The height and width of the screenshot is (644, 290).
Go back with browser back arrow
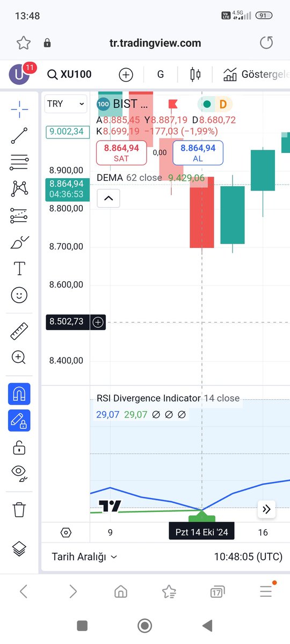[24, 591]
